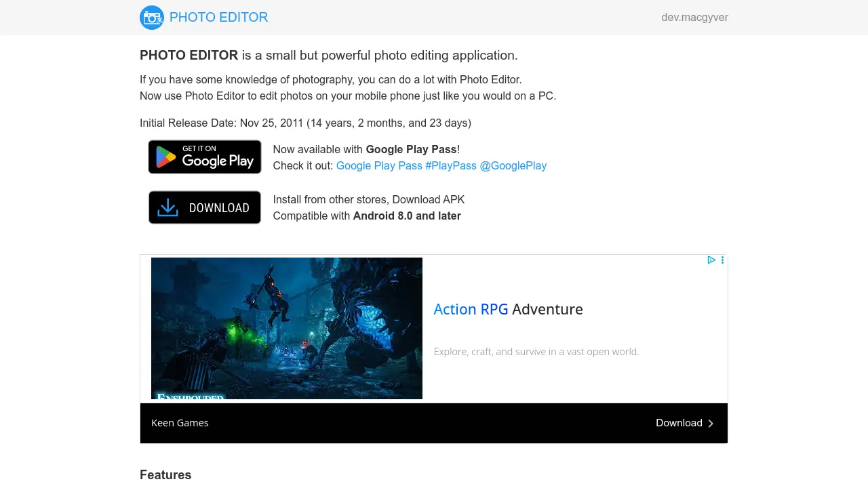Open the #PlayPass hashtag link

click(451, 165)
